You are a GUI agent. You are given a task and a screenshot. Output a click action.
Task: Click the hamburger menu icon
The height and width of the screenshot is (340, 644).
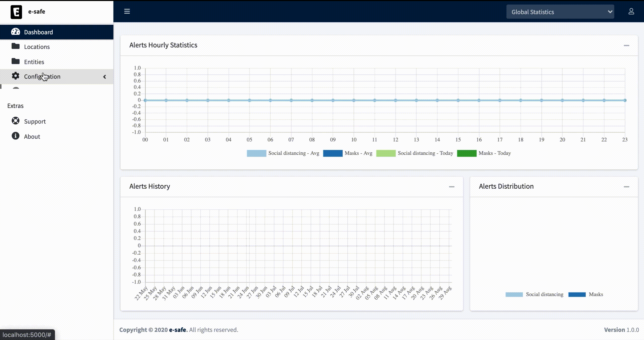tap(127, 11)
